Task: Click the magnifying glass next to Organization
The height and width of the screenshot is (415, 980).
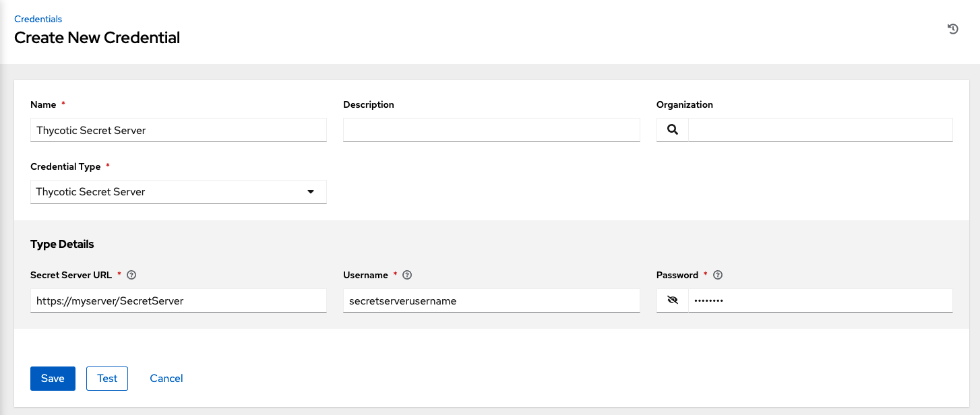Action: 672,129
